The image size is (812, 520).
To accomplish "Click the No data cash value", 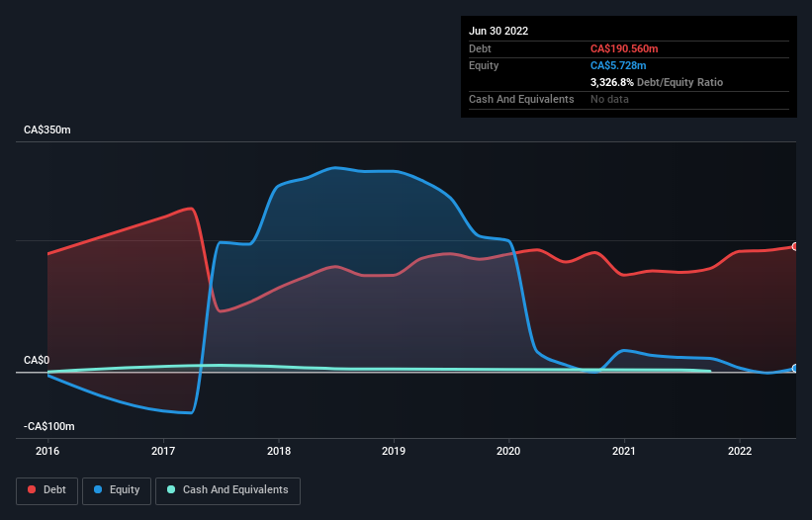I will pyautogui.click(x=609, y=99).
